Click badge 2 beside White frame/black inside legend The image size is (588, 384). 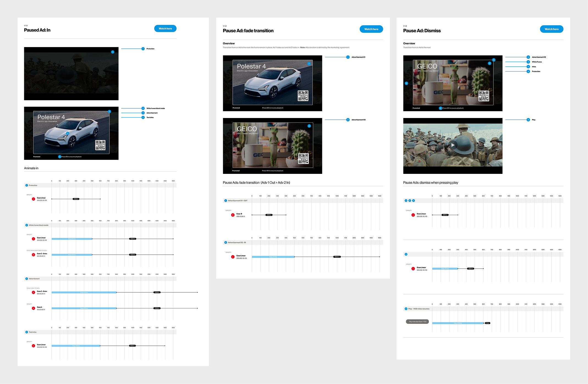click(143, 108)
